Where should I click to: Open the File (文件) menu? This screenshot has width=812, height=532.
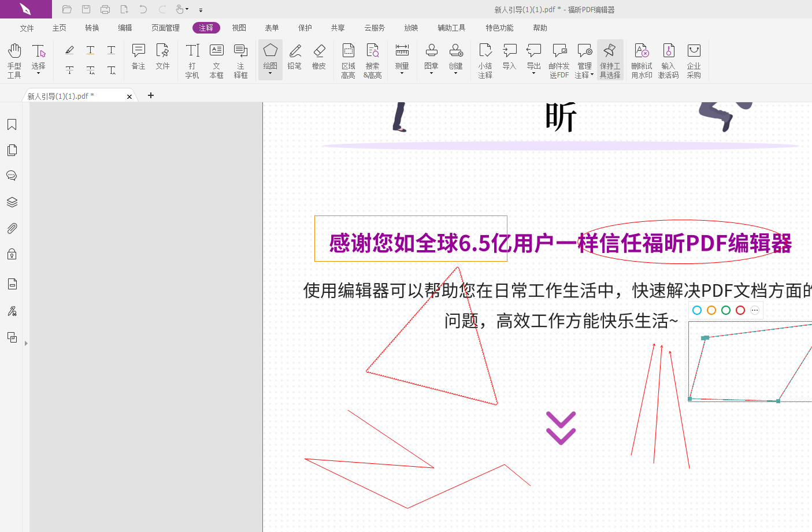(27, 28)
